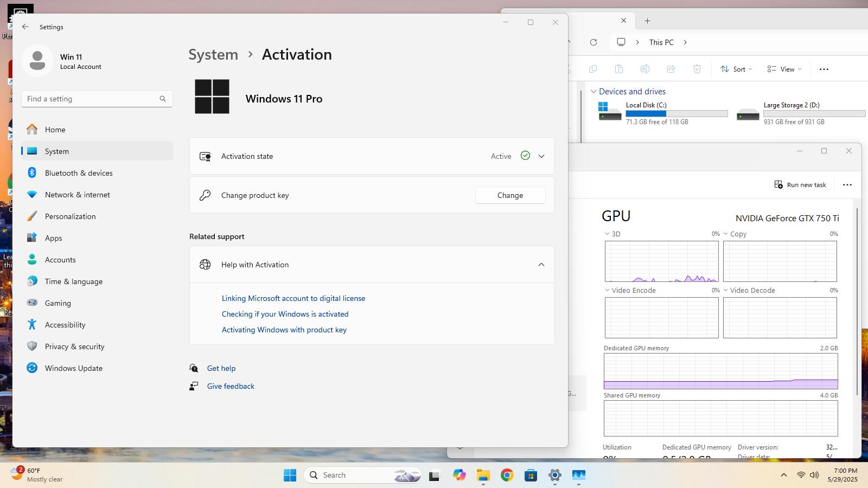Viewport: 868px width, 488px height.
Task: Open Bluetooth & devices settings
Action: [x=97, y=173]
